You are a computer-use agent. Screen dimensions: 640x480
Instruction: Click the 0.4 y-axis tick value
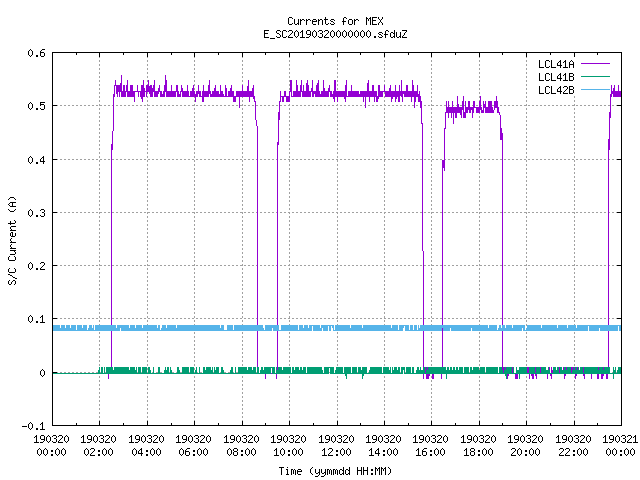coord(36,160)
